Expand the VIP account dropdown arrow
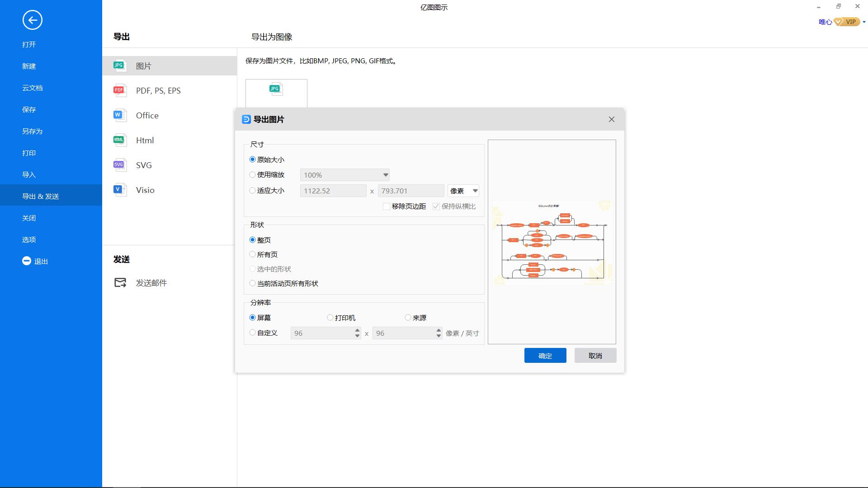This screenshot has height=488, width=868. (863, 21)
